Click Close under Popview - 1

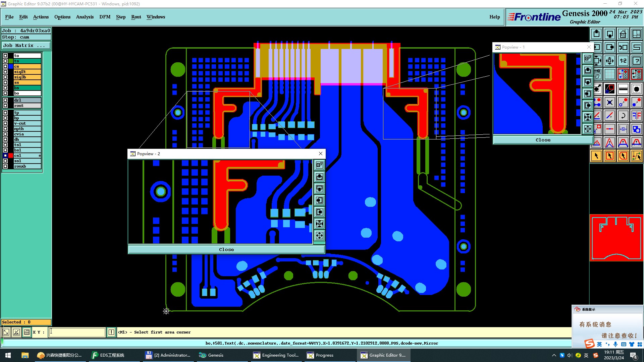click(543, 140)
